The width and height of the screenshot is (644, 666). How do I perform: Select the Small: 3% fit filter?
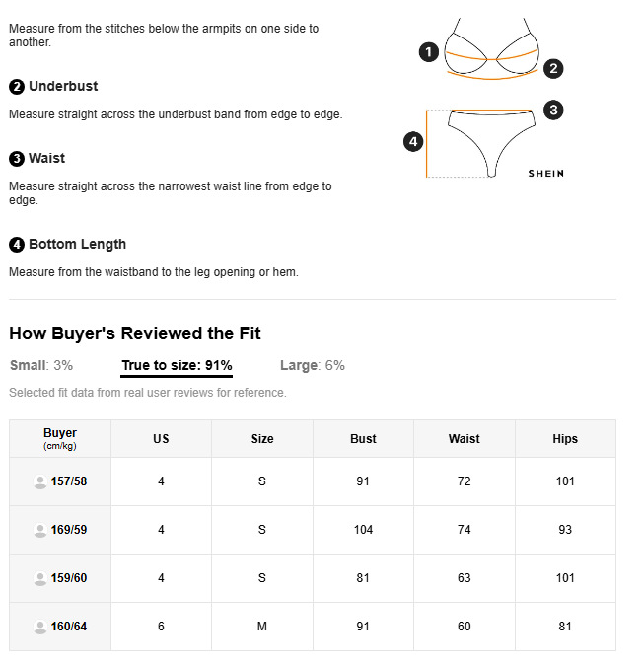click(x=41, y=365)
